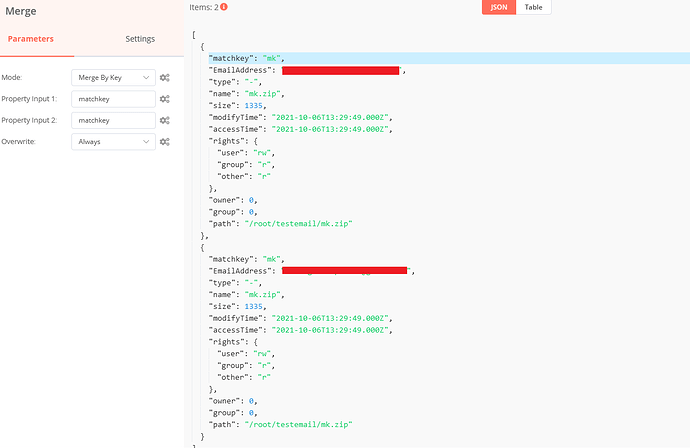The width and height of the screenshot is (690, 448).
Task: Switch to the Settings tab
Action: 140,39
